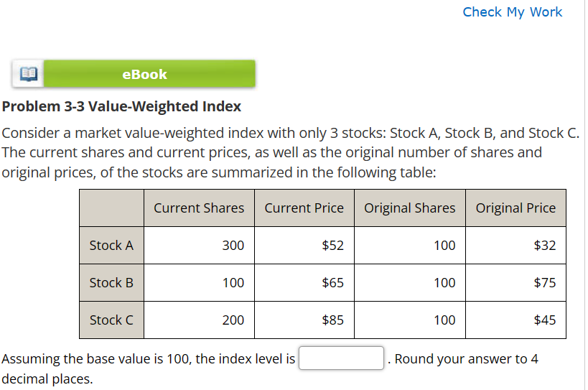Click Stock C current shares value 200
Screen dimensions: 588x390
point(233,320)
